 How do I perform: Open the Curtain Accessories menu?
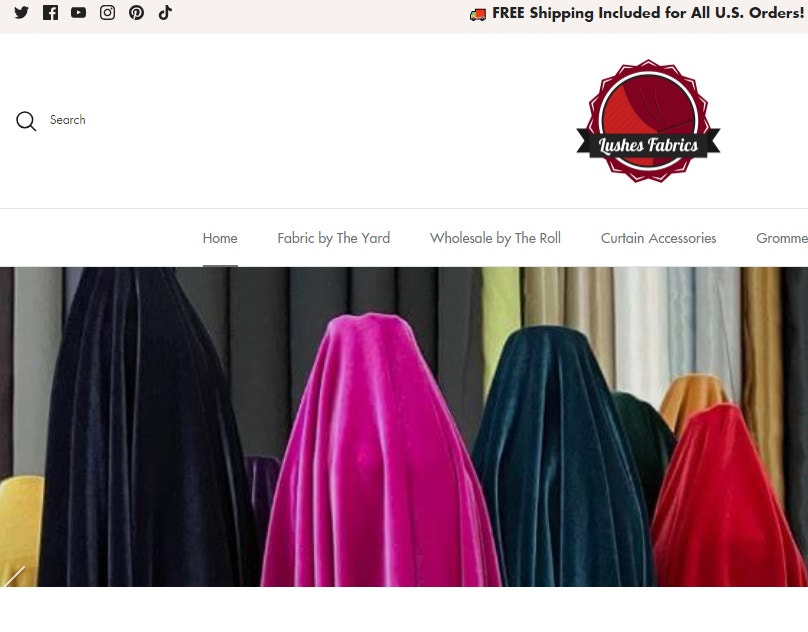coord(658,237)
